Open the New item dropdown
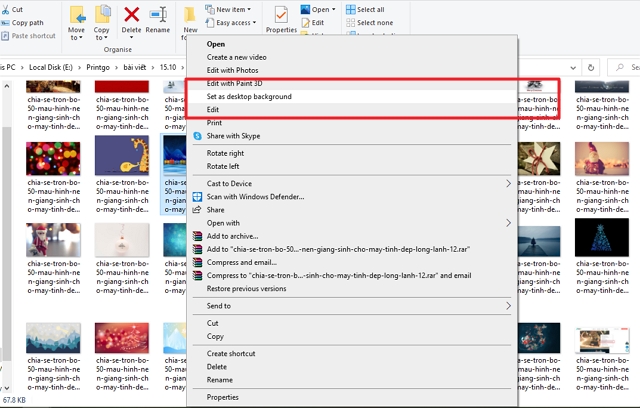The height and width of the screenshot is (408, 640). [233, 9]
